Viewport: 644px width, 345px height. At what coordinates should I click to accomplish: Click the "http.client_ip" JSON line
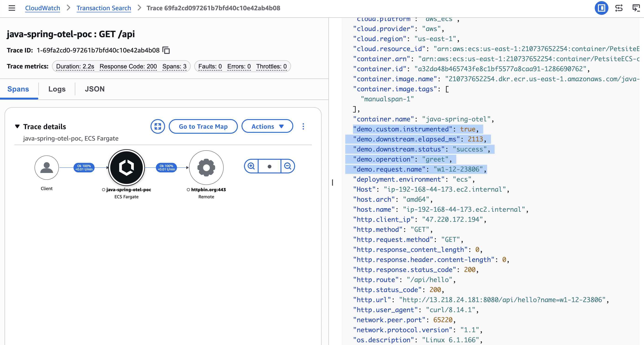420,220
